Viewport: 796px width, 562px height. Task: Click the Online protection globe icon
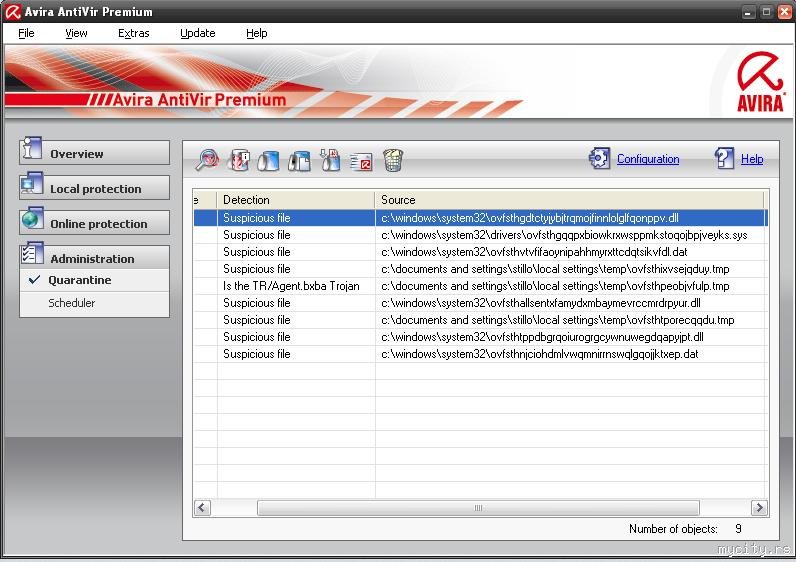pos(32,218)
